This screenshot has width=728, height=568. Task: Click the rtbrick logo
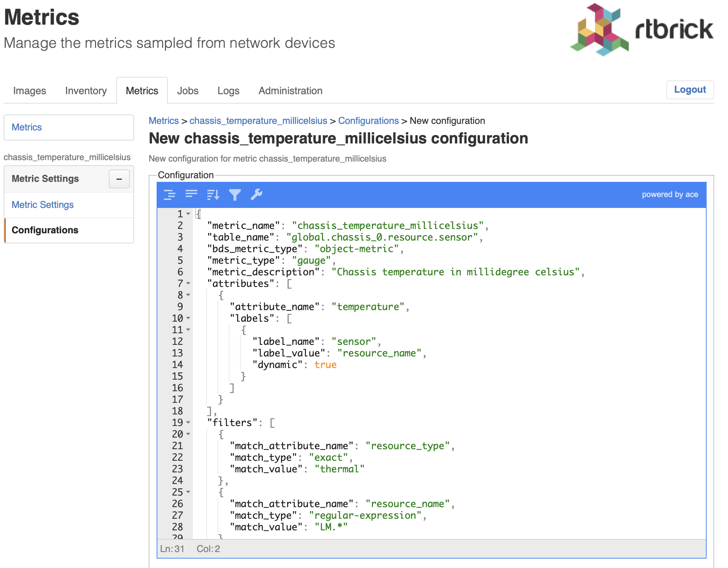click(642, 30)
